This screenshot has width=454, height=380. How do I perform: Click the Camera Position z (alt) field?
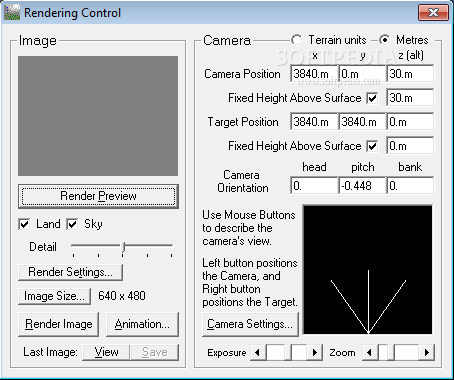click(x=410, y=74)
